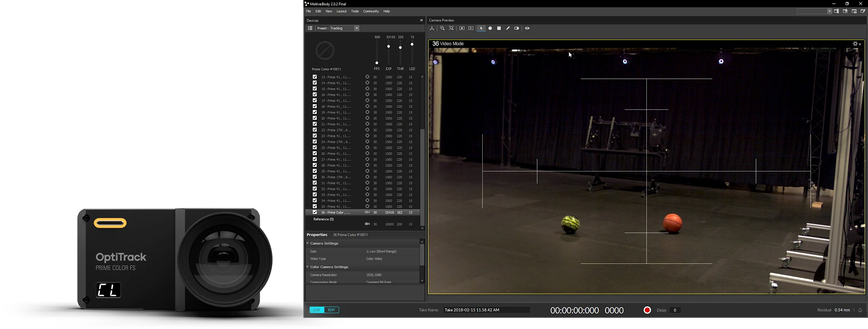Viewport: 868px width, 329px height.
Task: Open the layout selector dropdown in top-right
Action: 814,11
